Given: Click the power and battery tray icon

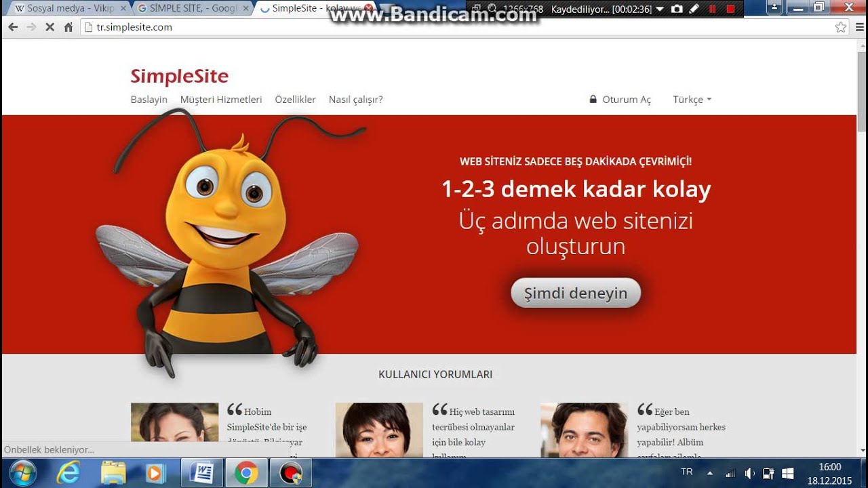Looking at the screenshot, I should (768, 473).
